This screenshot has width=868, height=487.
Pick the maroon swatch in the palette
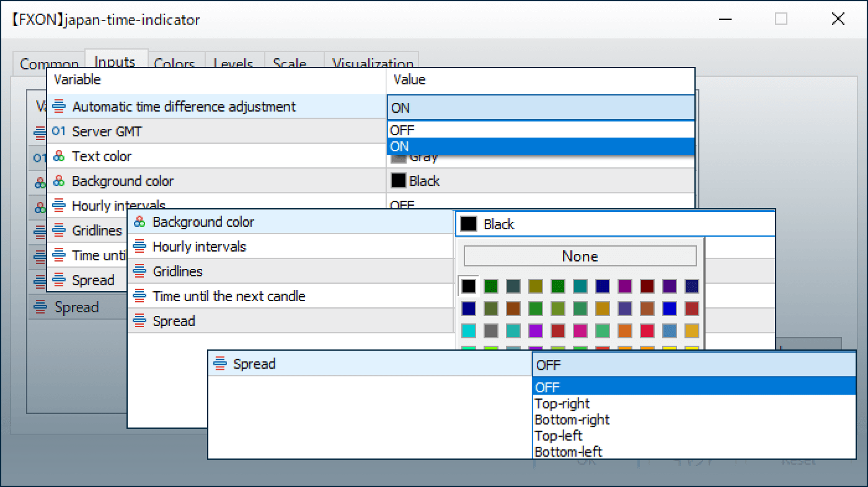pyautogui.click(x=647, y=286)
